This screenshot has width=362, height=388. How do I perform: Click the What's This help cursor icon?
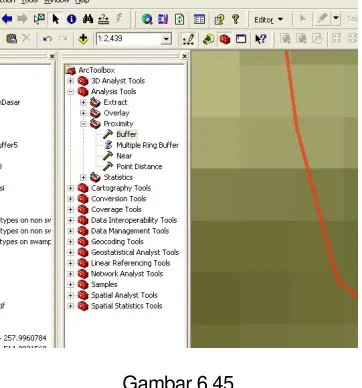click(260, 39)
